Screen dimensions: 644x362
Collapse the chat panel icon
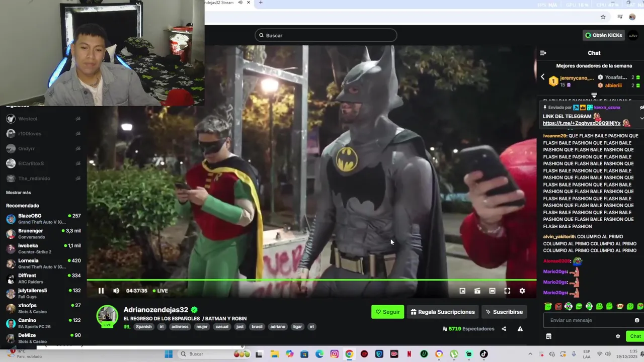coord(543,53)
